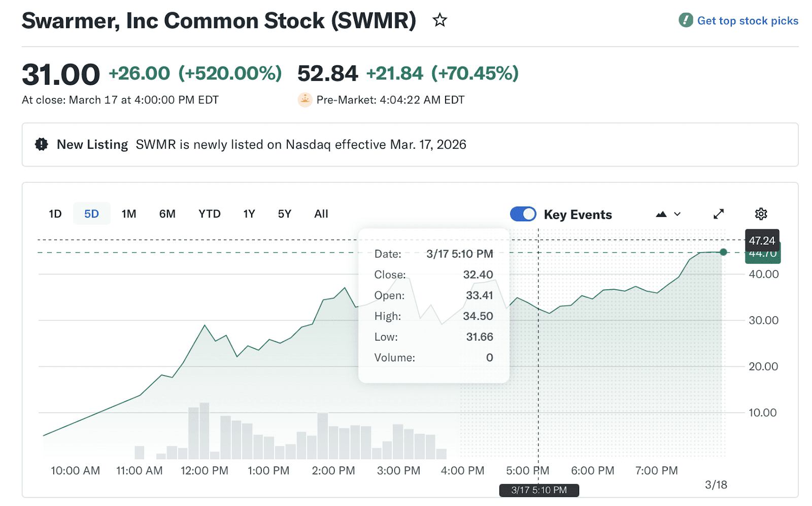Switch chart to 1M range

[x=129, y=214]
